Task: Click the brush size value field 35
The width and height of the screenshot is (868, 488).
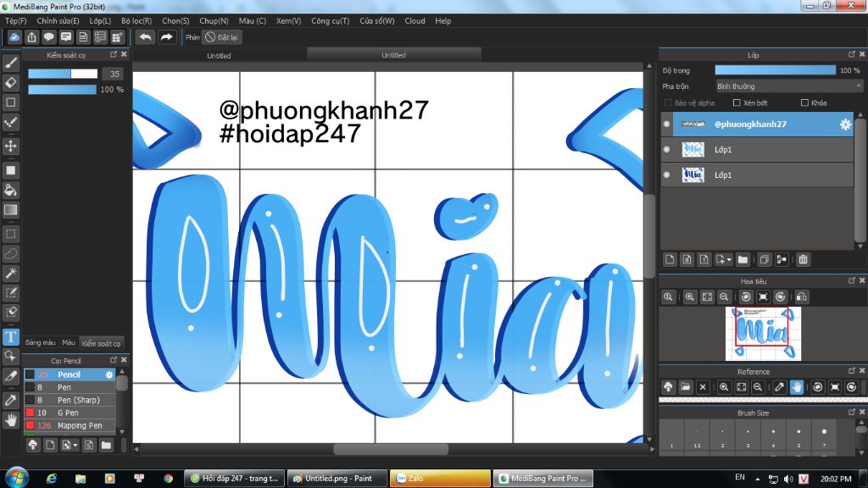Action: (x=114, y=74)
